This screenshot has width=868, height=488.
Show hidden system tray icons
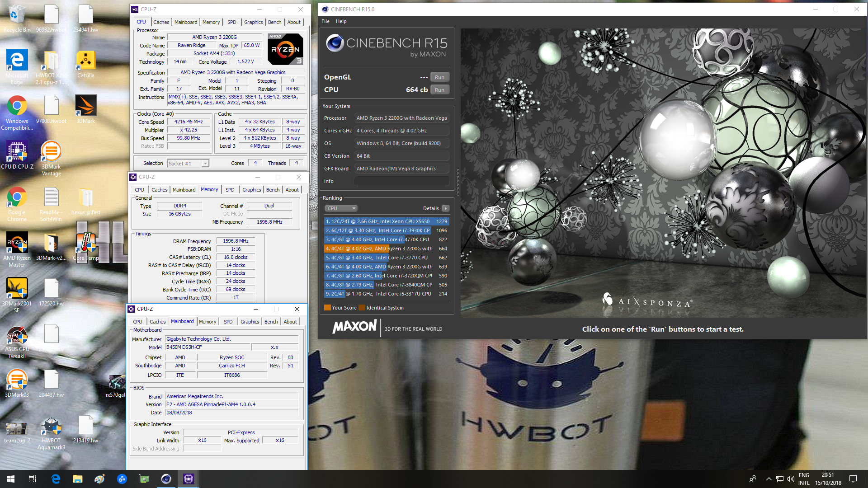(769, 479)
